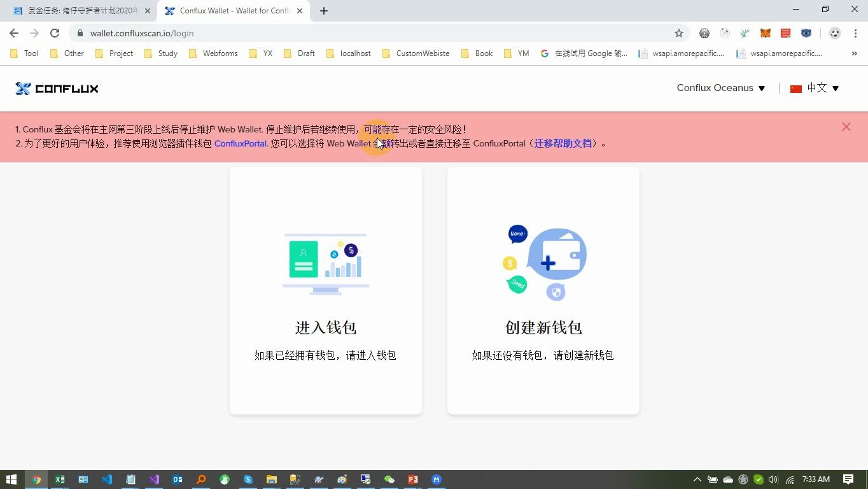The height and width of the screenshot is (489, 868).
Task: Open the Book bookmarks folder
Action: pos(477,53)
